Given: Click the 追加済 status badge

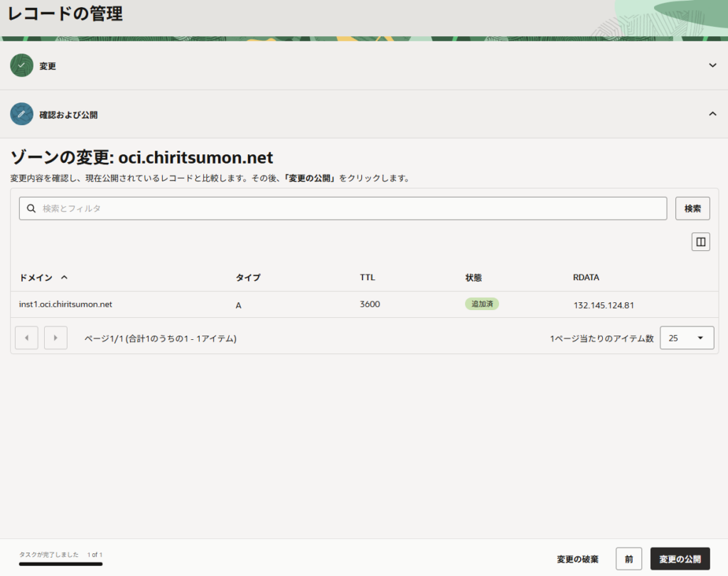Looking at the screenshot, I should [x=482, y=304].
